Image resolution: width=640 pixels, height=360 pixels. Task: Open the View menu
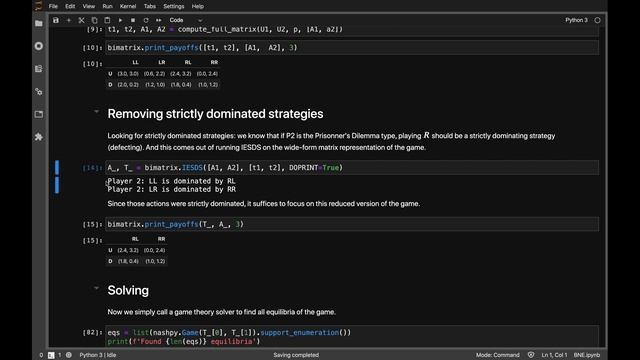tap(89, 6)
